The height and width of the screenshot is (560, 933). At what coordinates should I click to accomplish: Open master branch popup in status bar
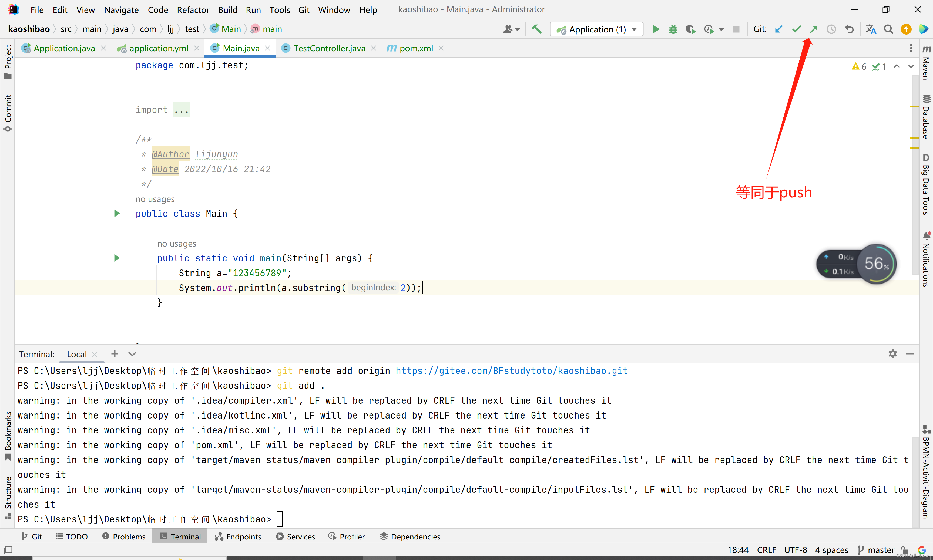point(876,550)
